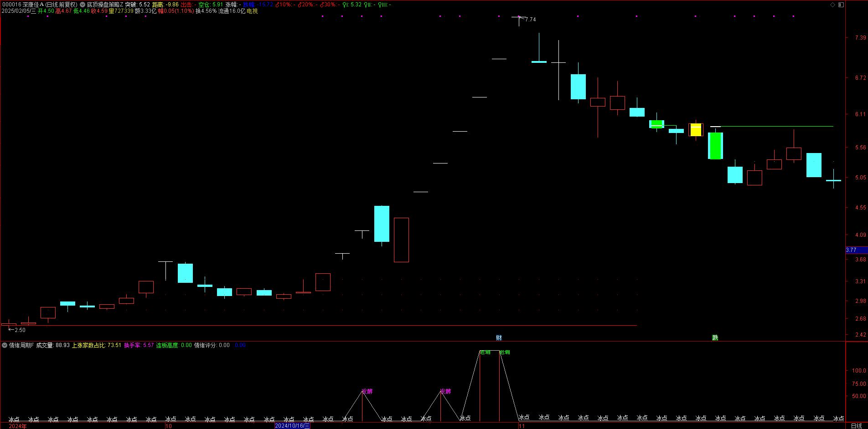Image resolution: width=868 pixels, height=429 pixels.
Task: Click the 2024年 label on time axis
Action: click(18, 426)
